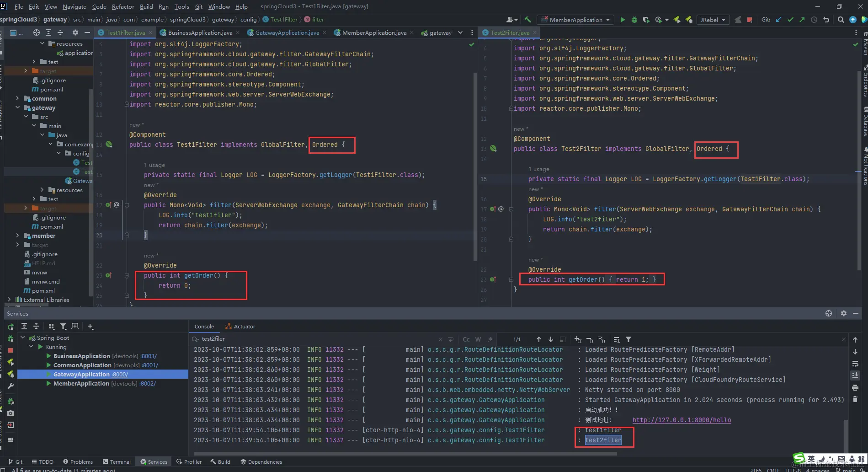Viewport: 868px width, 472px height.
Task: Show Git history clock icon
Action: (x=814, y=20)
